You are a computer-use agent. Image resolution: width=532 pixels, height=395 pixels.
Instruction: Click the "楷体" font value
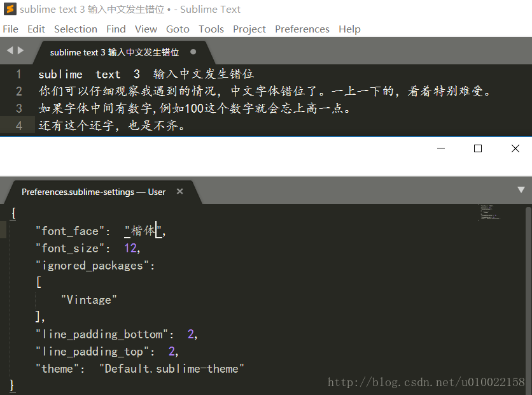click(143, 231)
